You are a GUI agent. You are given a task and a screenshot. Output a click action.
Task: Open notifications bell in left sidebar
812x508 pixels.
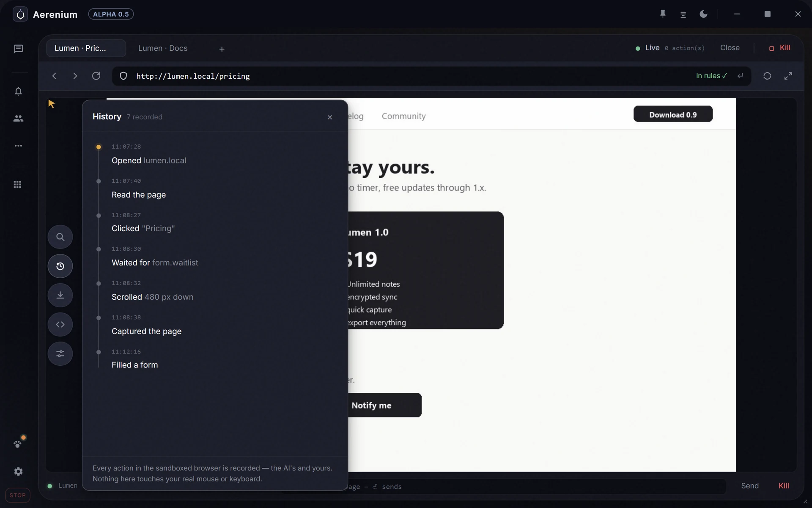point(18,91)
